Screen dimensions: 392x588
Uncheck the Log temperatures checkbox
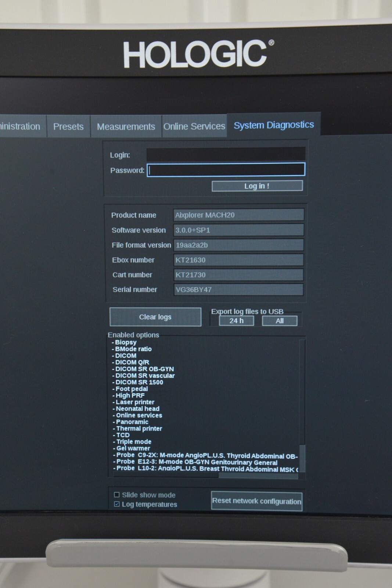(x=117, y=504)
